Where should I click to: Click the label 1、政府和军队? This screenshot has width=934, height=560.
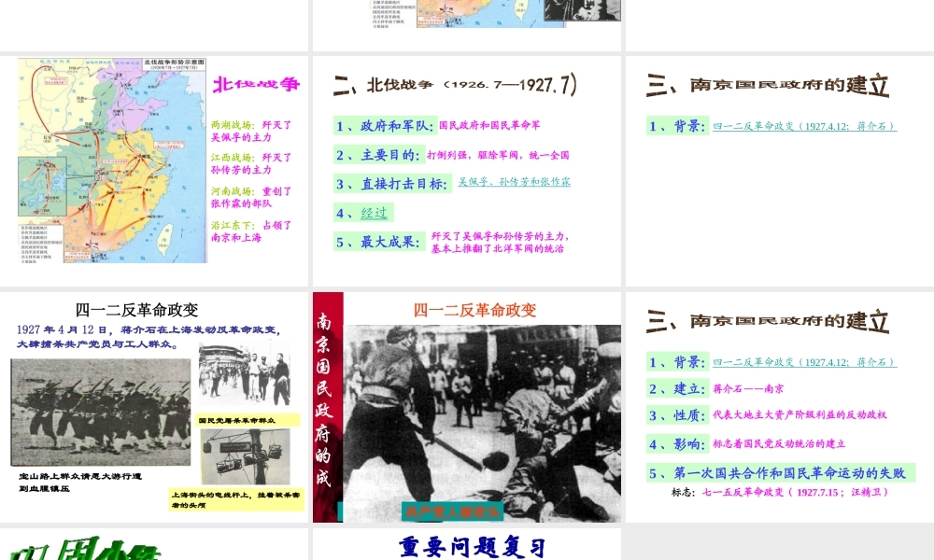pos(386,126)
